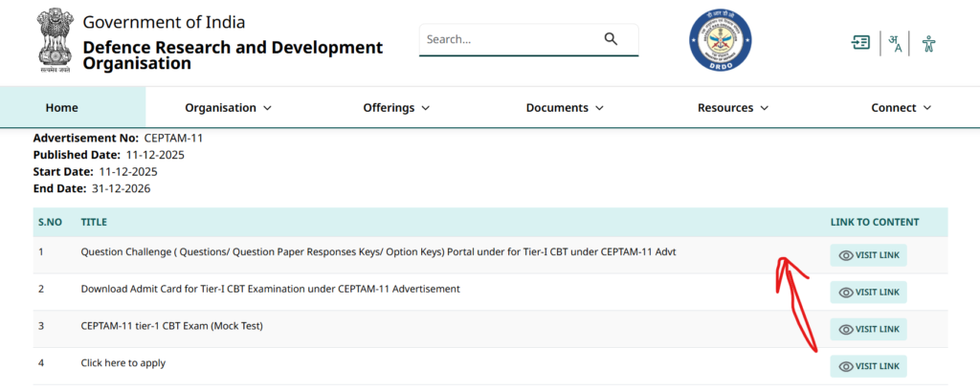
Task: Click the LINK TO CONTENT column header
Action: (875, 223)
